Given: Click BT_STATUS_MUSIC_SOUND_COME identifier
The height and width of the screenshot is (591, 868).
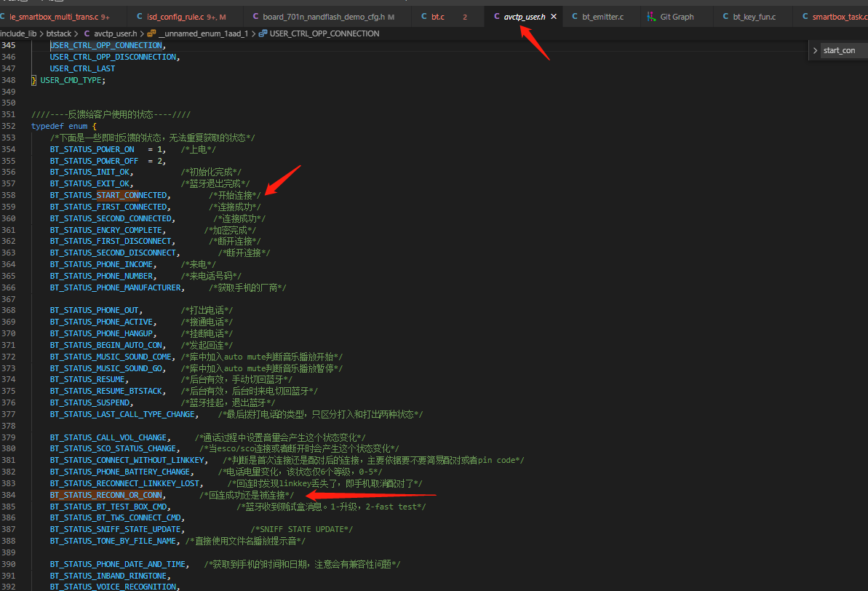Looking at the screenshot, I should pos(111,357).
